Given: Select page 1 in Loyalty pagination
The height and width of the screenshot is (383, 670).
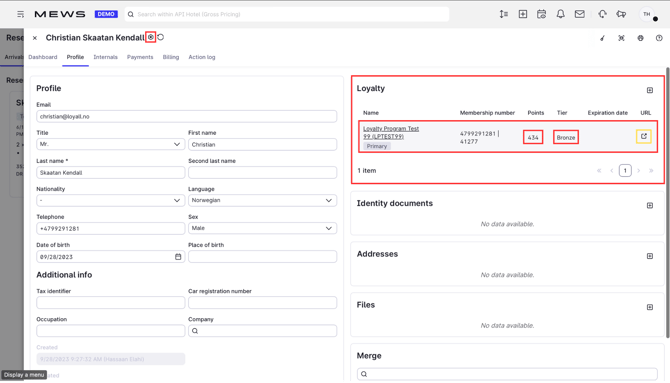Looking at the screenshot, I should tap(625, 171).
